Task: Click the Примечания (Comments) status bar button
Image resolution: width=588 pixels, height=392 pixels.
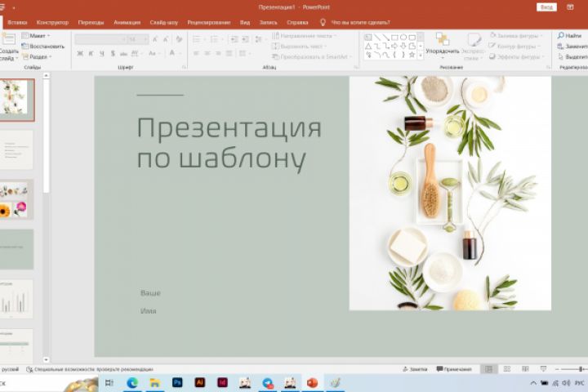Action: click(454, 369)
